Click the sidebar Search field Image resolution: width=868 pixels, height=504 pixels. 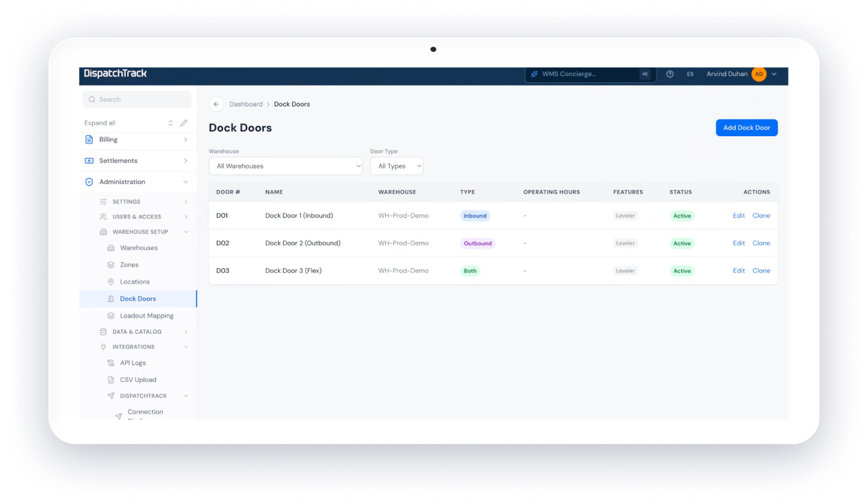pos(137,100)
